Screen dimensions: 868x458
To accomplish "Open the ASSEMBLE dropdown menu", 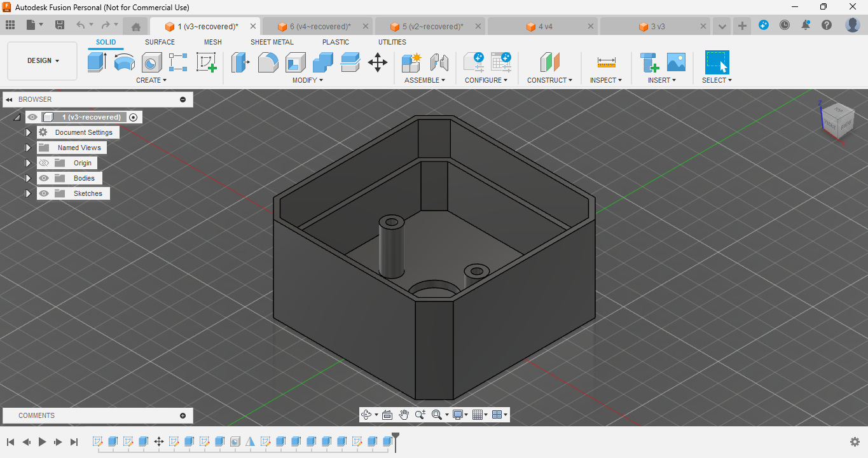I will (x=425, y=80).
